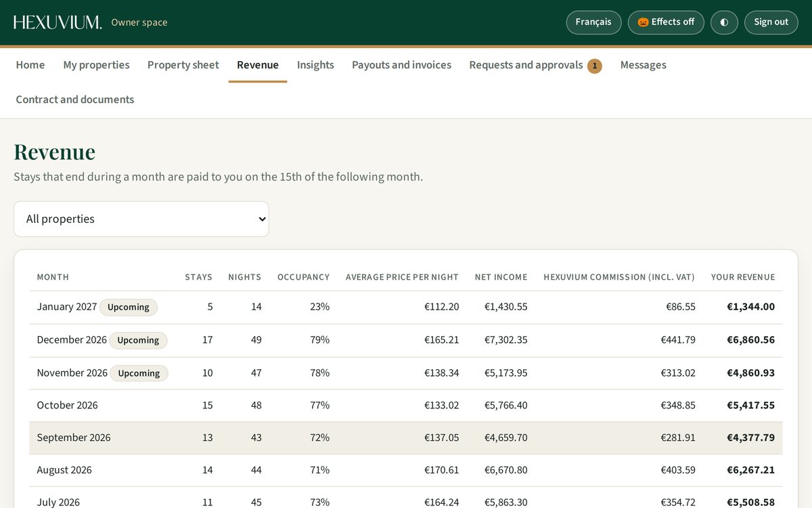Go to the Messages tab
Image resolution: width=812 pixels, height=508 pixels.
(644, 65)
